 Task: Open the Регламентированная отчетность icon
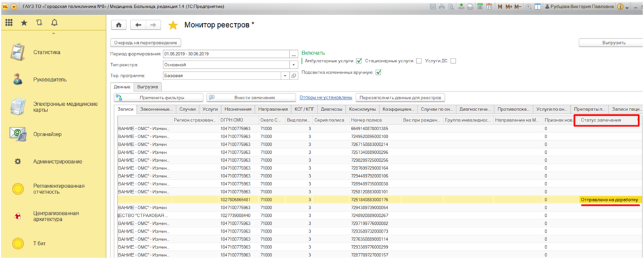17,189
